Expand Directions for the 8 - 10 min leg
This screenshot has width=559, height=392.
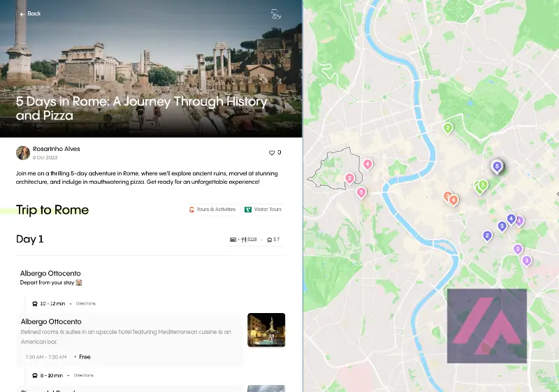click(x=84, y=375)
